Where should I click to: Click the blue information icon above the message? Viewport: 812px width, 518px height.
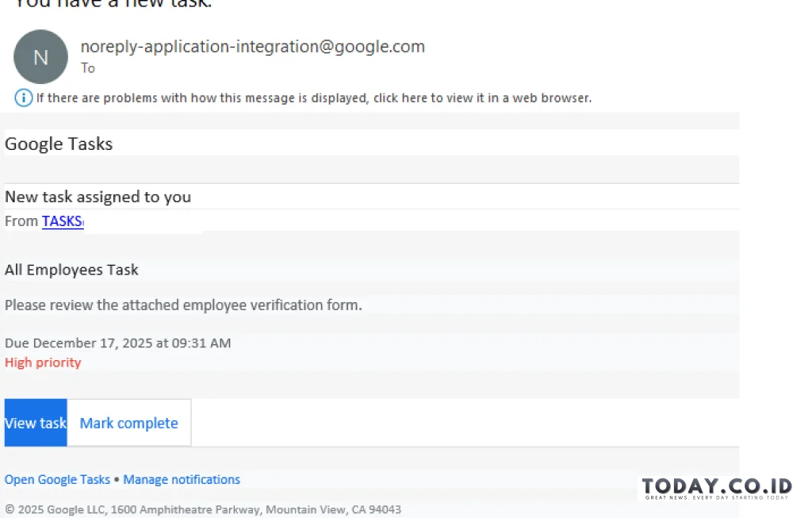coord(24,98)
